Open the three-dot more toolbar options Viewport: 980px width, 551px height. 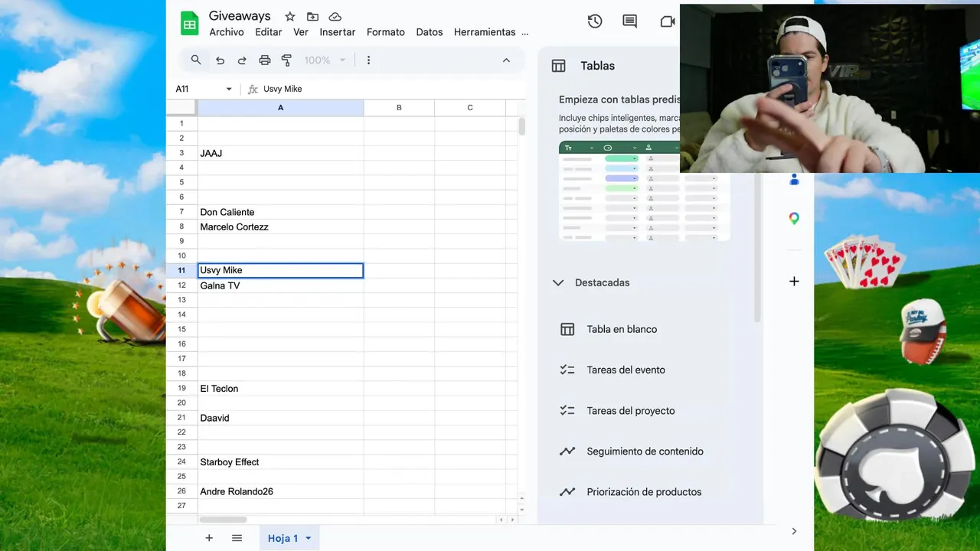368,60
